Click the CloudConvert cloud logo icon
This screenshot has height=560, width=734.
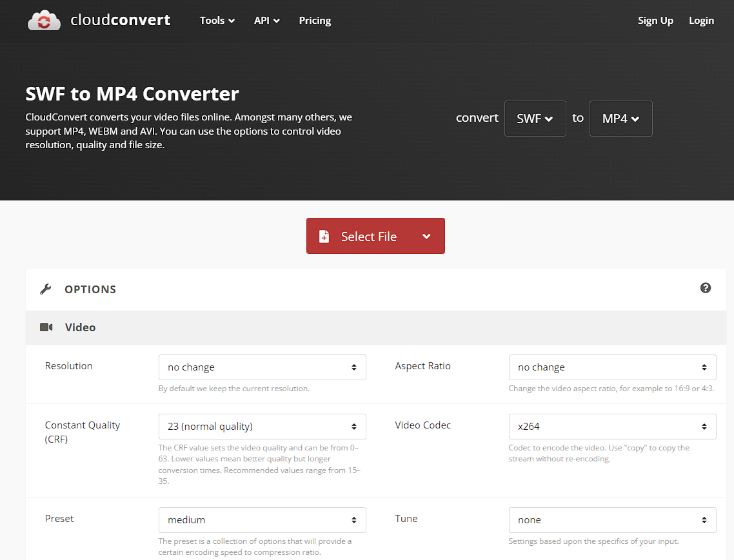pos(44,21)
